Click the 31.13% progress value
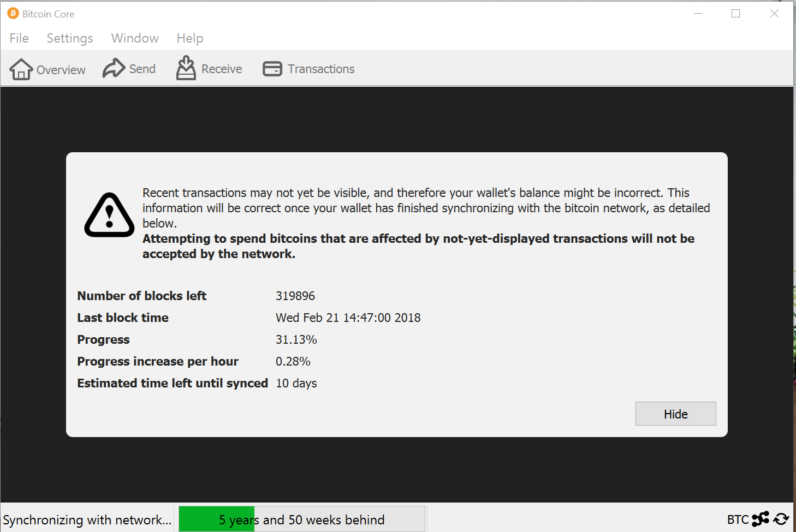The height and width of the screenshot is (532, 796). coord(296,339)
